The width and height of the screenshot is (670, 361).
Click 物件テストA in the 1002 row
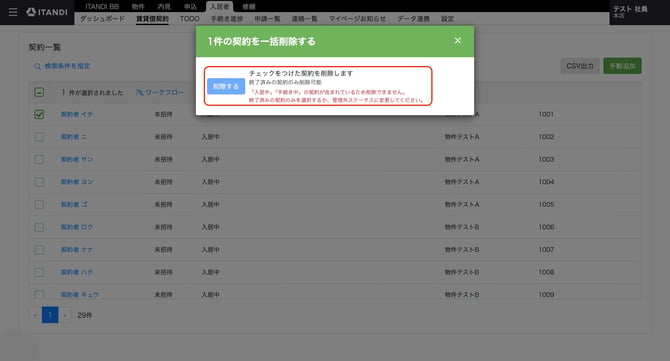[x=462, y=137]
